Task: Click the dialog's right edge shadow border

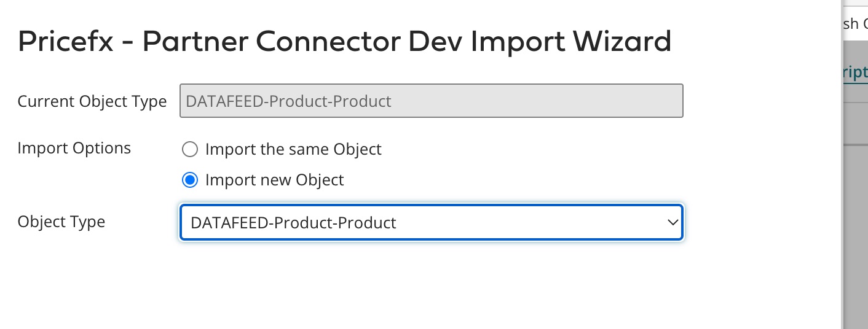Action: click(x=842, y=184)
